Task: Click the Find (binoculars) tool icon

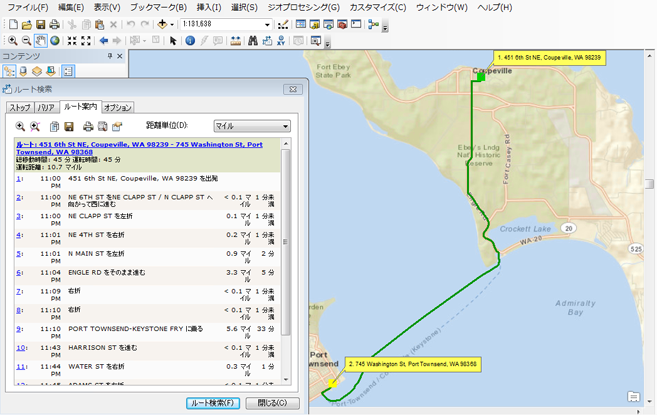Action: pyautogui.click(x=253, y=41)
